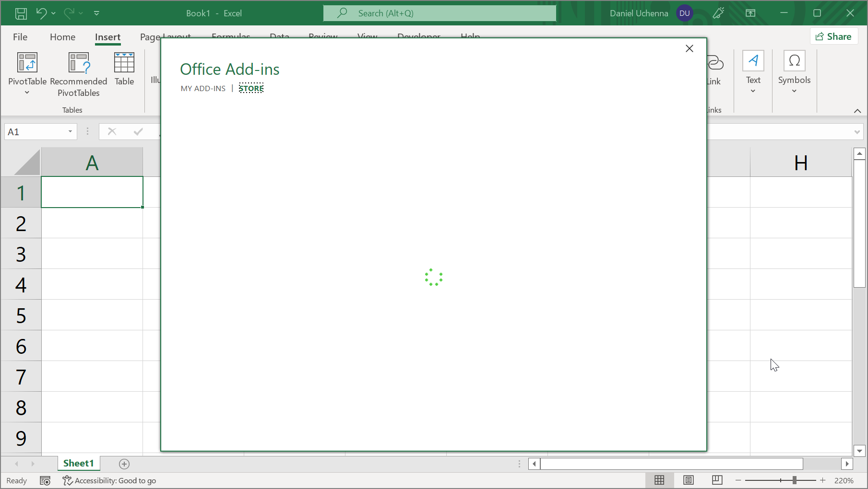Switch to the Home tab
868x489 pixels.
click(62, 37)
